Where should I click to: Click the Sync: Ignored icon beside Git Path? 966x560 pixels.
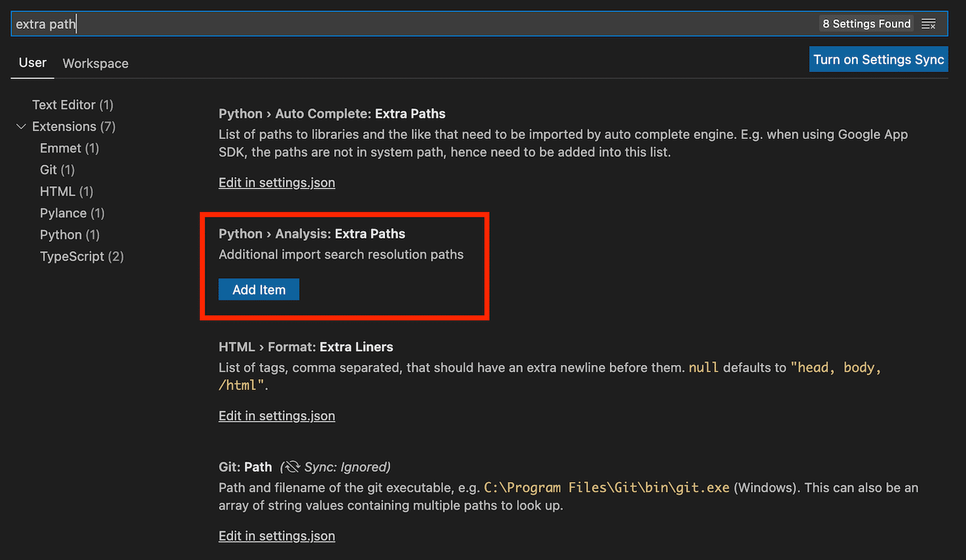(292, 467)
